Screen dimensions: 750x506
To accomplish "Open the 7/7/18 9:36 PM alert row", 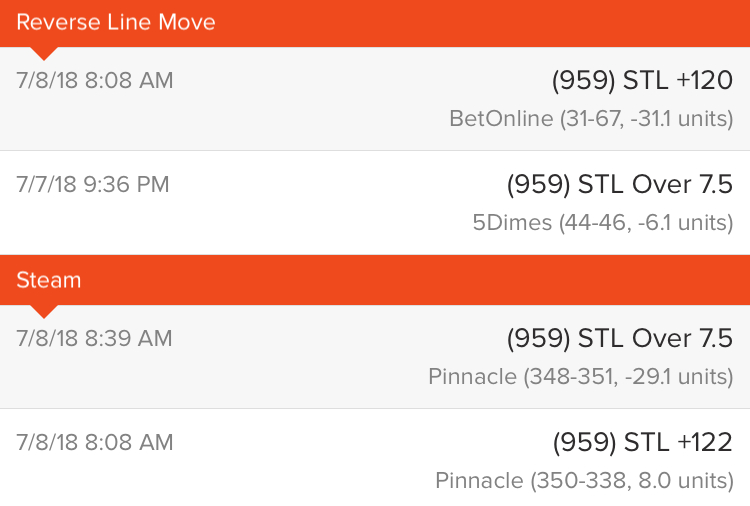I will click(x=375, y=203).
